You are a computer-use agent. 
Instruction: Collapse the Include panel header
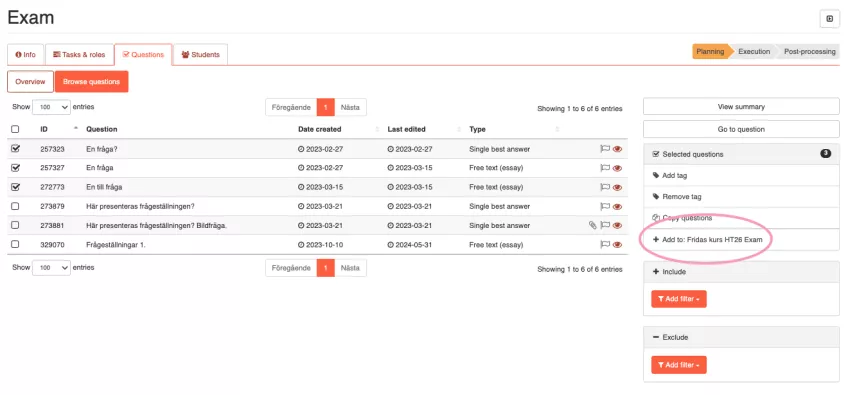pos(741,272)
